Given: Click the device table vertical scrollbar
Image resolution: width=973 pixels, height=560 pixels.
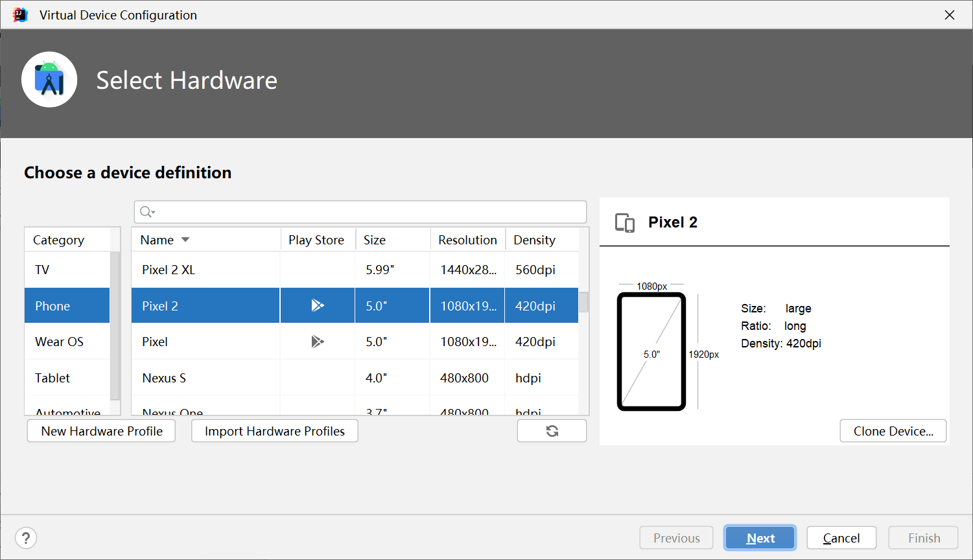Looking at the screenshot, I should [583, 303].
